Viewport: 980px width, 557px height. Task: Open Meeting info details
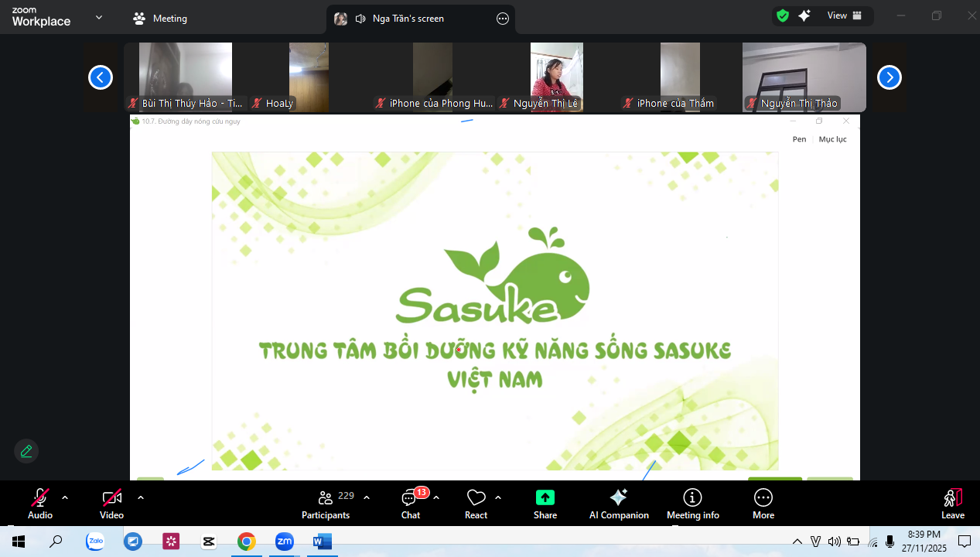click(692, 504)
